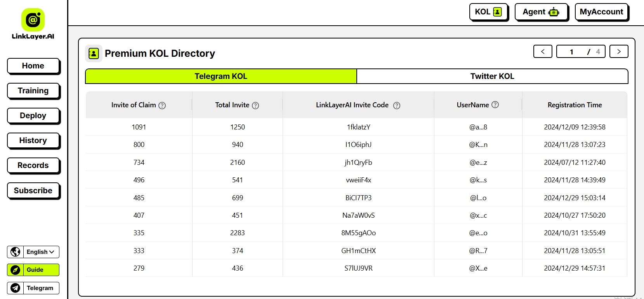Expand the English language dropdown
644x299 pixels.
(x=40, y=252)
